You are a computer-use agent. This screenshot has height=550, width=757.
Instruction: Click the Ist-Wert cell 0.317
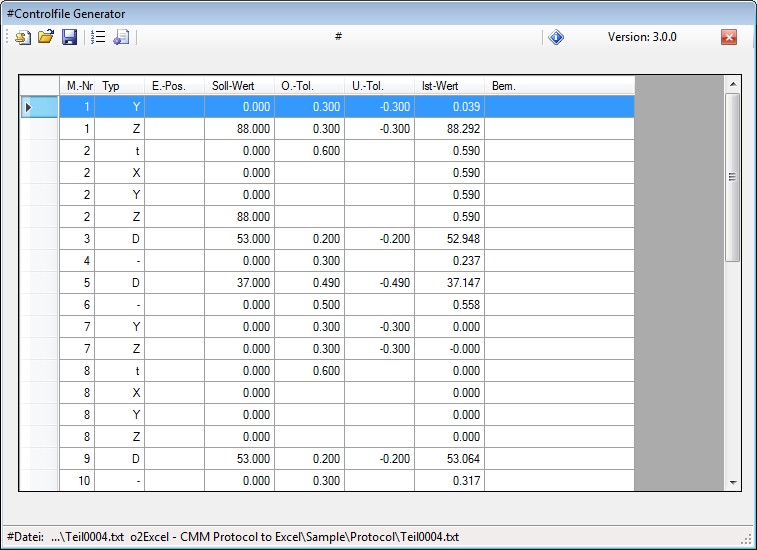449,480
